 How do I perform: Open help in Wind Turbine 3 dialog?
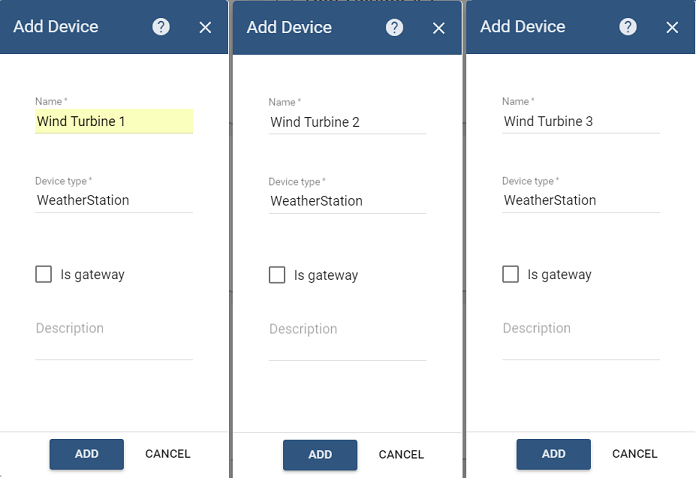coord(628,27)
